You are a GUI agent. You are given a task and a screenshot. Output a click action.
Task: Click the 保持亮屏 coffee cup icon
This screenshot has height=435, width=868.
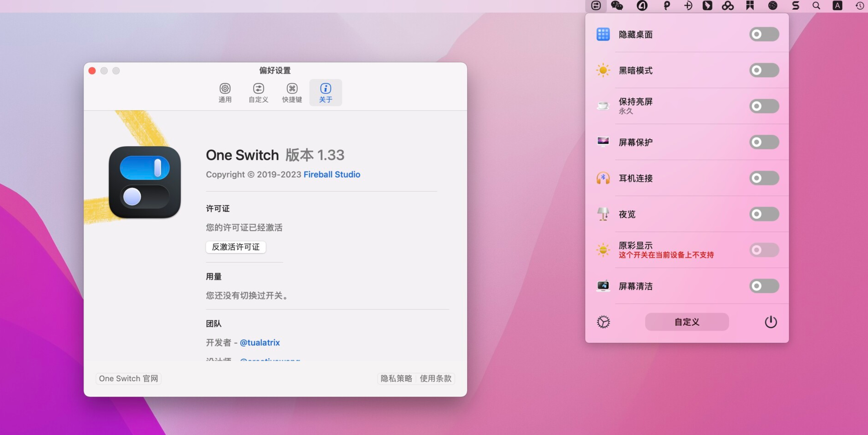click(x=603, y=106)
